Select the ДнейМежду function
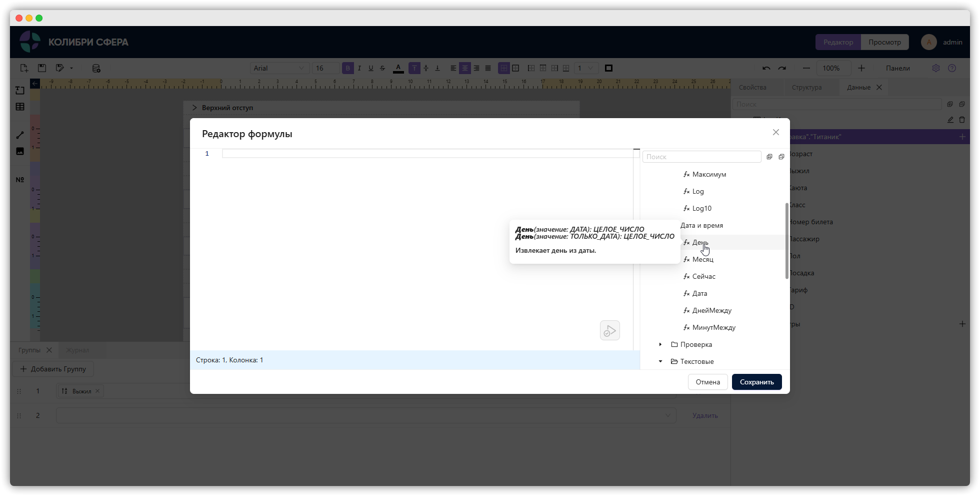This screenshot has height=496, width=980. point(711,310)
